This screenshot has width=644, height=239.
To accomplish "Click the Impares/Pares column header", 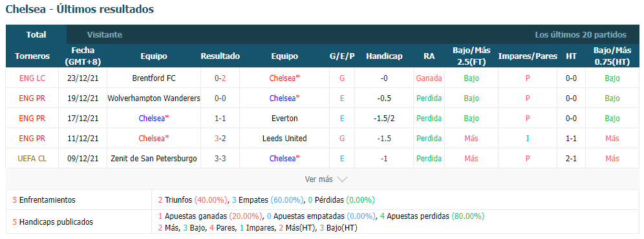I will click(528, 56).
